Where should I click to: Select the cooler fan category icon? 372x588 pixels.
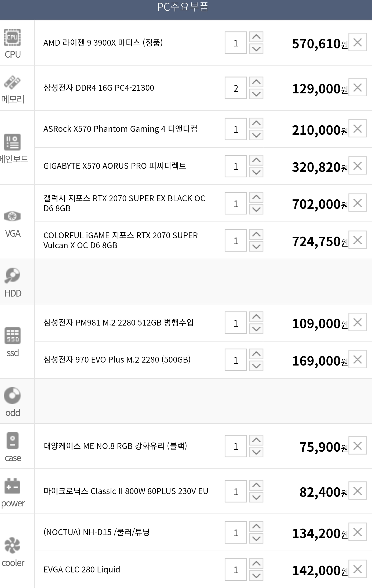point(12,546)
